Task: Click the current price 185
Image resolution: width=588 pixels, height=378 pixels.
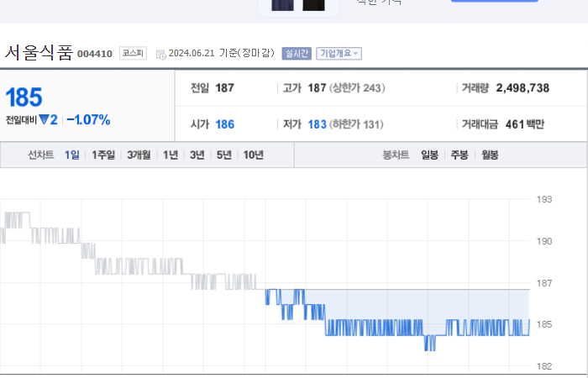Action: click(x=24, y=97)
